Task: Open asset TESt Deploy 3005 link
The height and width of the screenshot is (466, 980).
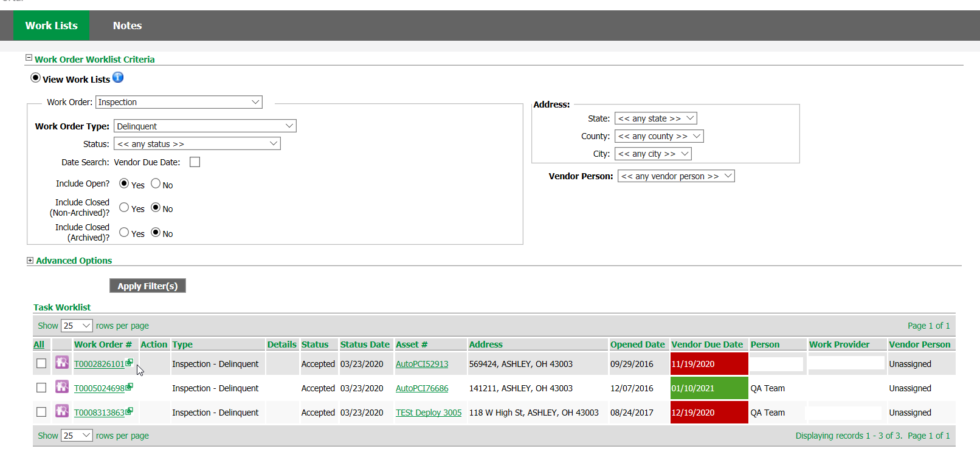Action: point(429,413)
